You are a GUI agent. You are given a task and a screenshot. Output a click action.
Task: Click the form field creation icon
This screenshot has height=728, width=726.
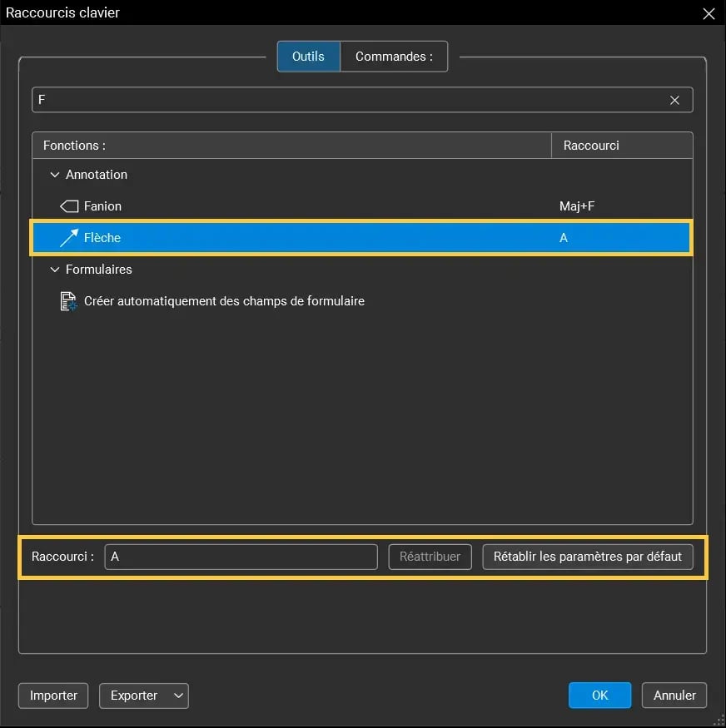click(x=68, y=301)
